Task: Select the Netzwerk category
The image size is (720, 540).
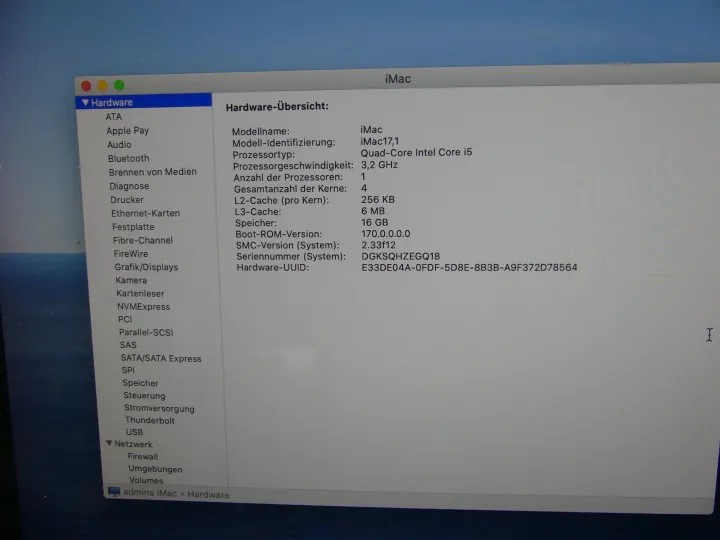Action: coord(133,444)
